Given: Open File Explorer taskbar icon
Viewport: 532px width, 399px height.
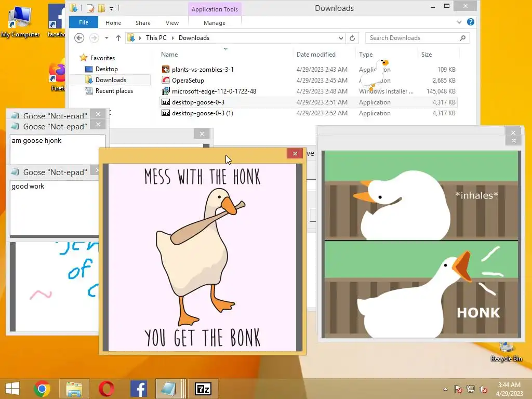Looking at the screenshot, I should coord(74,389).
